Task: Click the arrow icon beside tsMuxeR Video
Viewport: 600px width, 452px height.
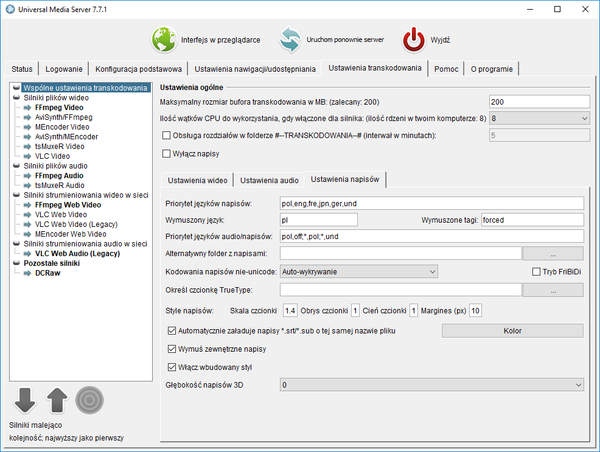Action: click(27, 147)
